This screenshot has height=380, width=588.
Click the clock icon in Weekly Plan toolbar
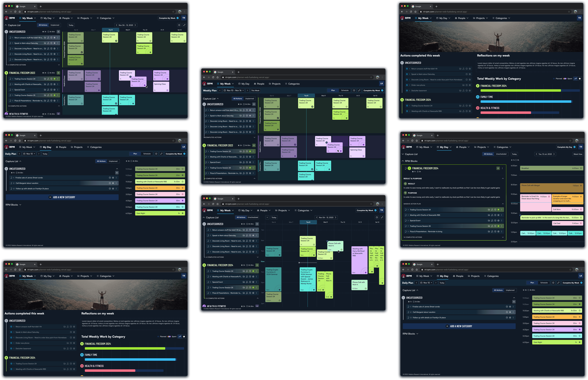tap(354, 91)
